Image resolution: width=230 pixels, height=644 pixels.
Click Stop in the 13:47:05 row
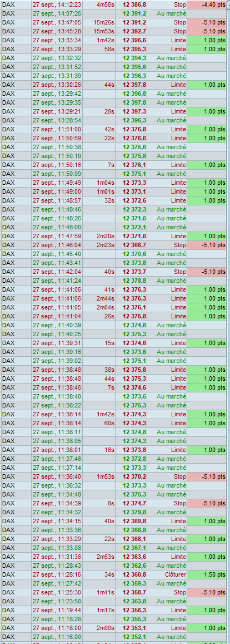tap(179, 22)
